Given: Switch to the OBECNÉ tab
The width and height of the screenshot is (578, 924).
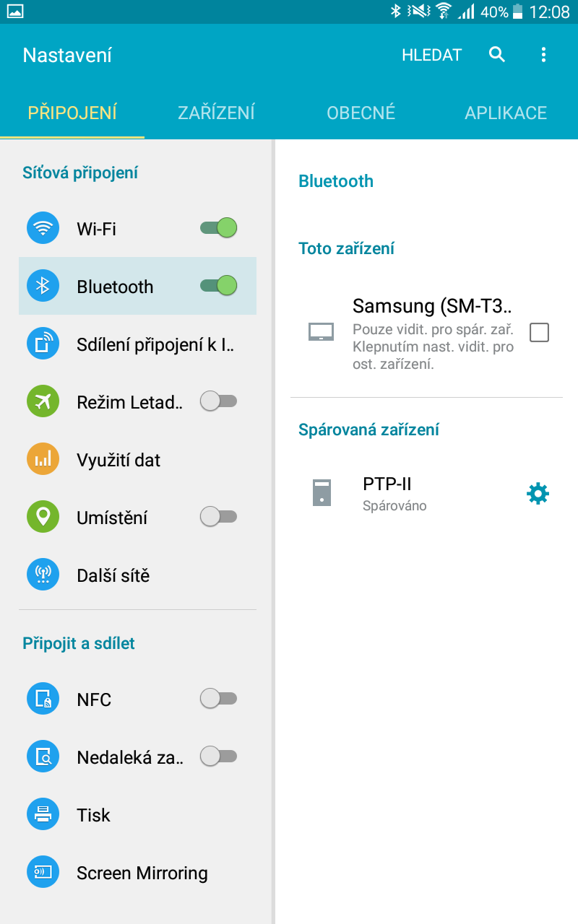Looking at the screenshot, I should click(x=361, y=113).
